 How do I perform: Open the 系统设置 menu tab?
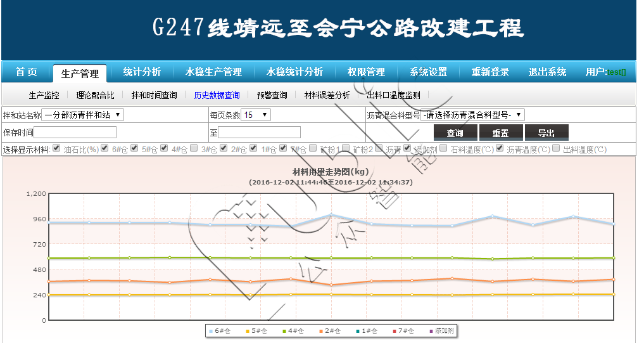(428, 72)
